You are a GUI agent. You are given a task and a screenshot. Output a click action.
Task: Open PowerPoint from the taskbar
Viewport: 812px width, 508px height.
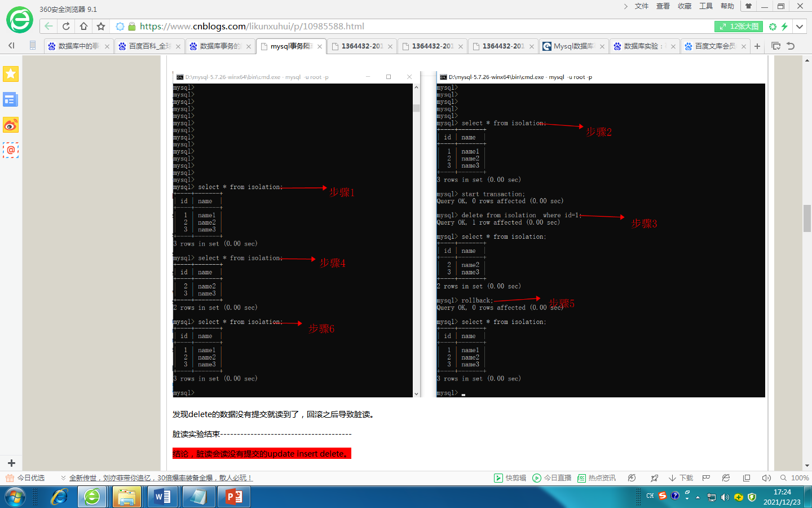coord(234,497)
